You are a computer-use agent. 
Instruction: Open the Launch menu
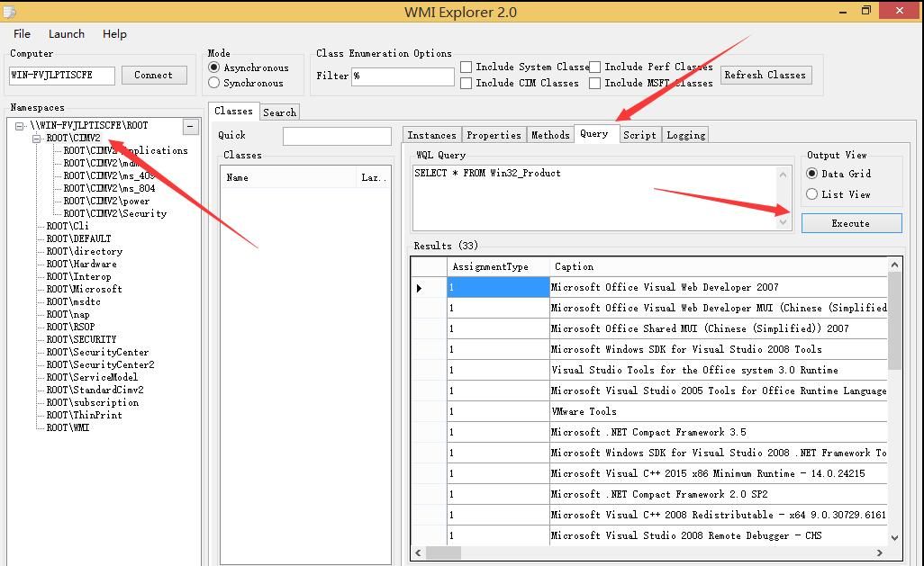[67, 34]
